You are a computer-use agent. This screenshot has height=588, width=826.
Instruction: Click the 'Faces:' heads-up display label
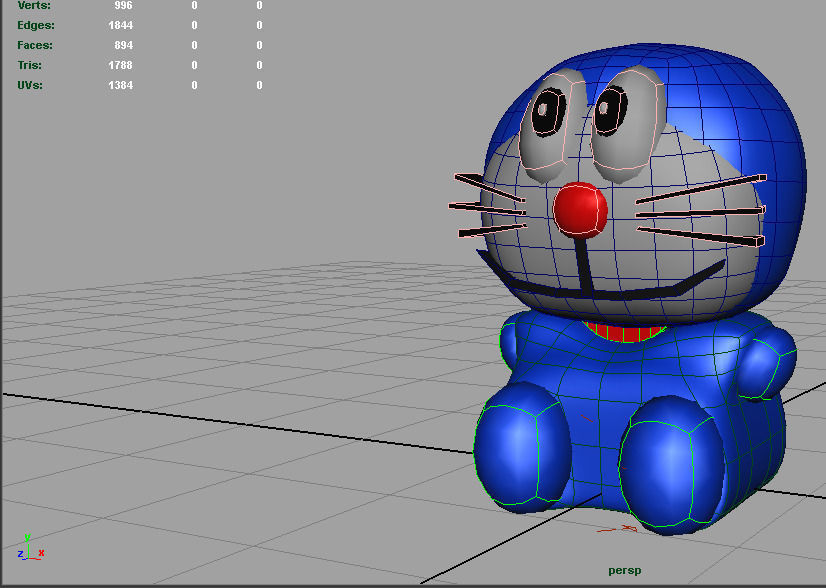[35, 45]
